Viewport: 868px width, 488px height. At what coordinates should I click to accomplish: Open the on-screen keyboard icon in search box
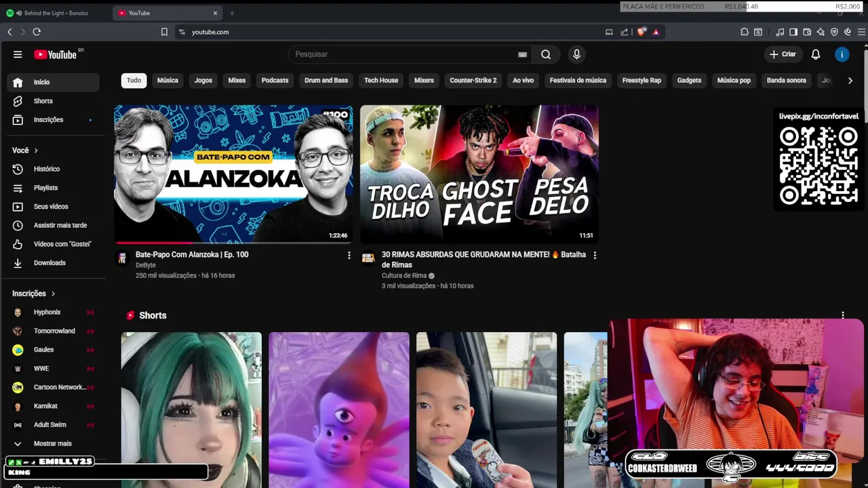click(x=522, y=54)
